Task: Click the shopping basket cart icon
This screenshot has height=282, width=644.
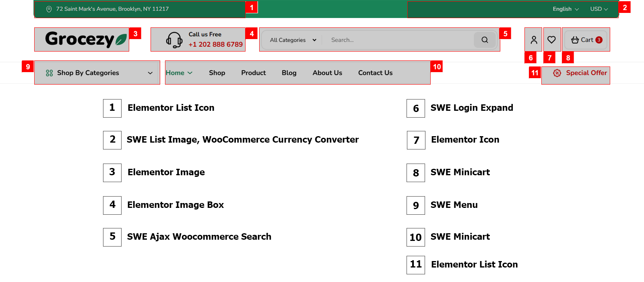Action: pyautogui.click(x=575, y=40)
